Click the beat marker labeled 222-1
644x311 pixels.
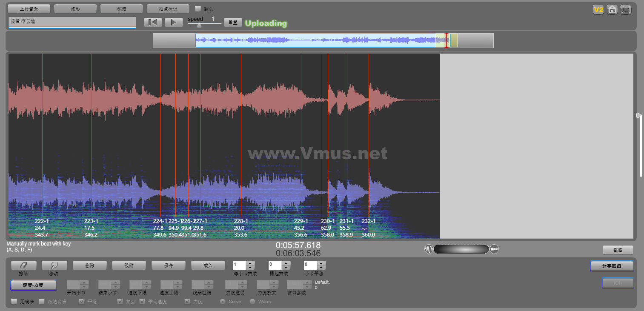pyautogui.click(x=42, y=221)
